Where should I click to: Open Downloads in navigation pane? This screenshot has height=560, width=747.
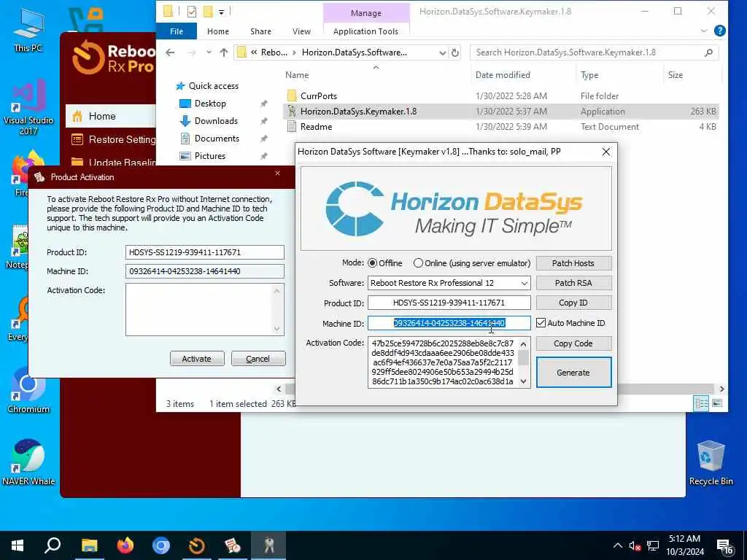coord(216,121)
